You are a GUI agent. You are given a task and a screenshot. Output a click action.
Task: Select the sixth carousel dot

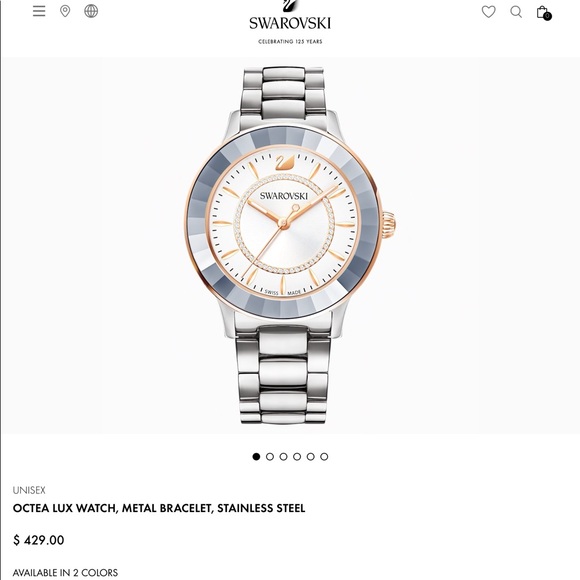[x=324, y=456]
